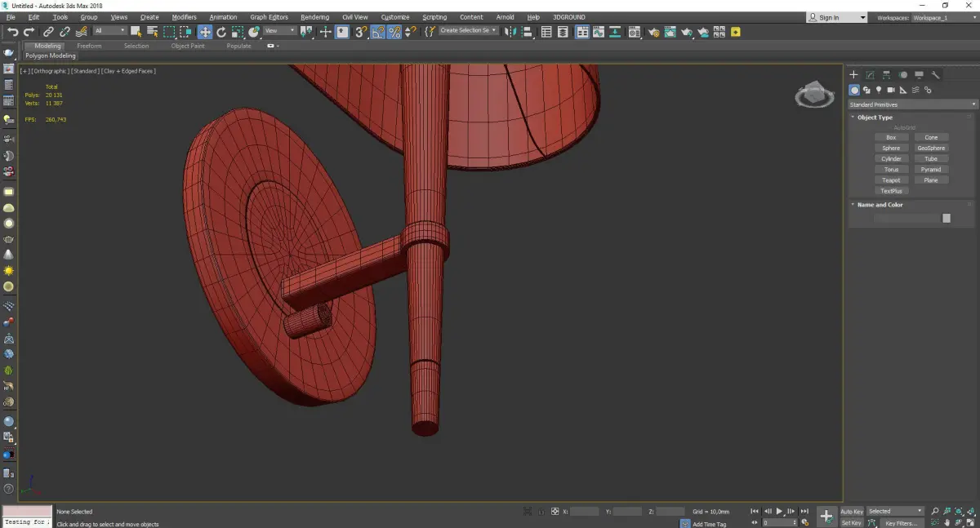This screenshot has height=528, width=980.
Task: Click the object color swatch
Action: 947,218
